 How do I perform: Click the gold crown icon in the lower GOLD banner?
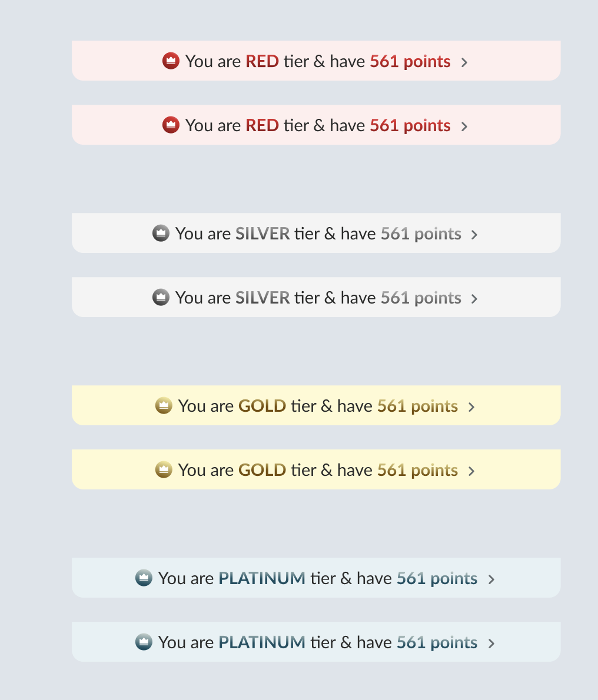pyautogui.click(x=164, y=469)
